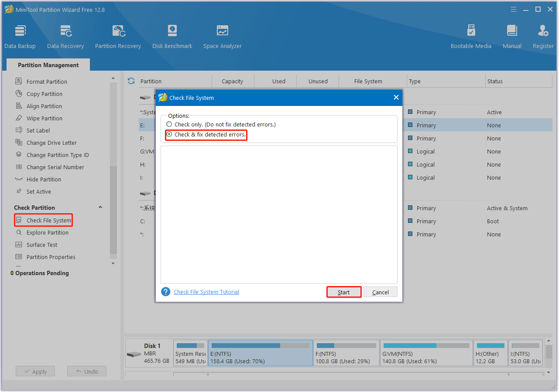Viewport: 559px width, 392px height.
Task: Click the Set Active pin icon
Action: coord(19,191)
